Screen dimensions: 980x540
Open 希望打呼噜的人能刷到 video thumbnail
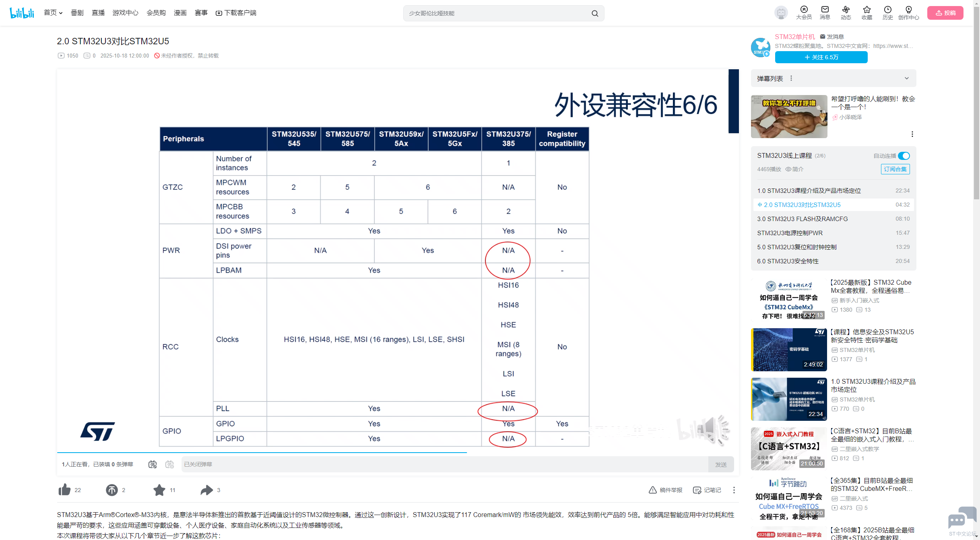(x=789, y=116)
